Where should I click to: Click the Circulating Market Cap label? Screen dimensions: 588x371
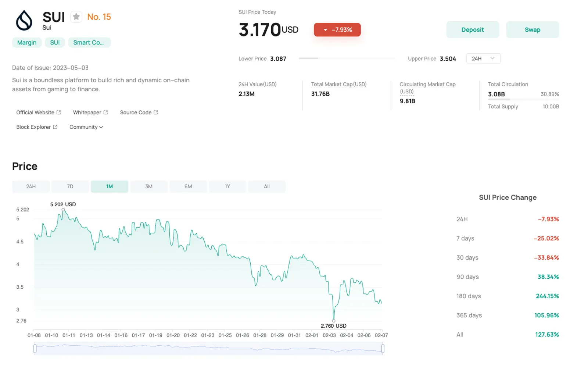(x=427, y=88)
